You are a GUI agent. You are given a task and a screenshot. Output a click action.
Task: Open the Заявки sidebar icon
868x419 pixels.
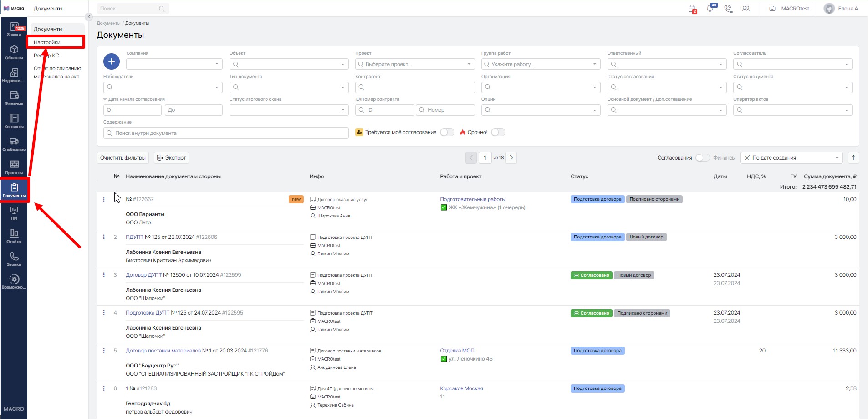[x=14, y=29]
